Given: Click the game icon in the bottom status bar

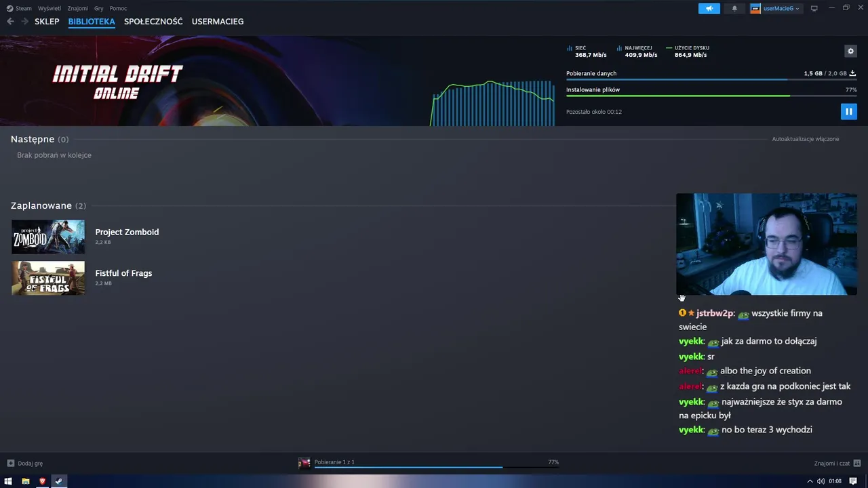Looking at the screenshot, I should [x=304, y=463].
